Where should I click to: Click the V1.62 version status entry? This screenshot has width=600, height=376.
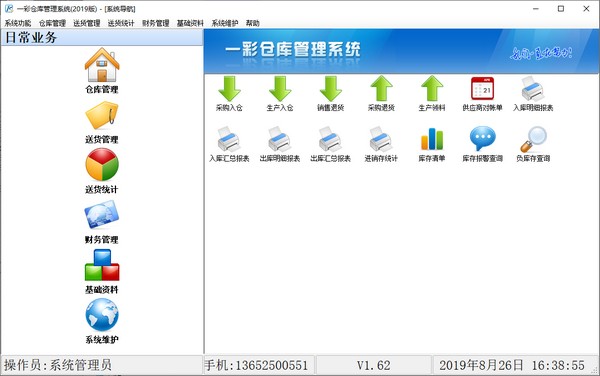pyautogui.click(x=374, y=365)
